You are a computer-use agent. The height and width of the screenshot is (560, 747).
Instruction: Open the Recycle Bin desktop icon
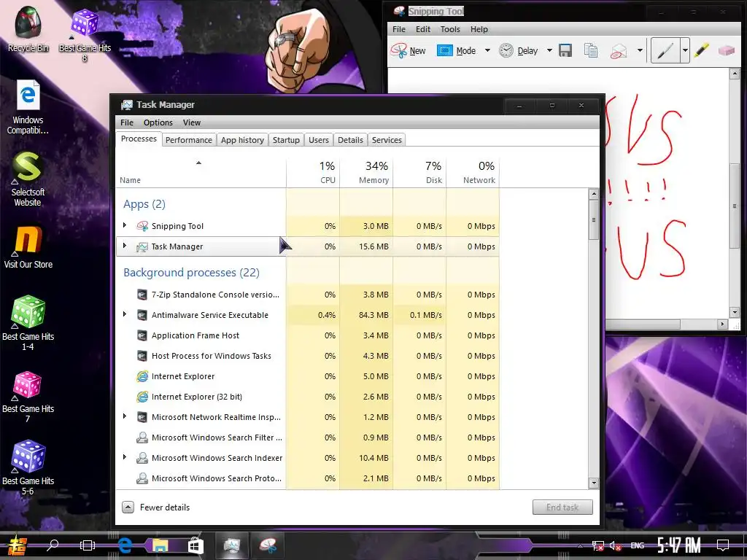(x=28, y=29)
